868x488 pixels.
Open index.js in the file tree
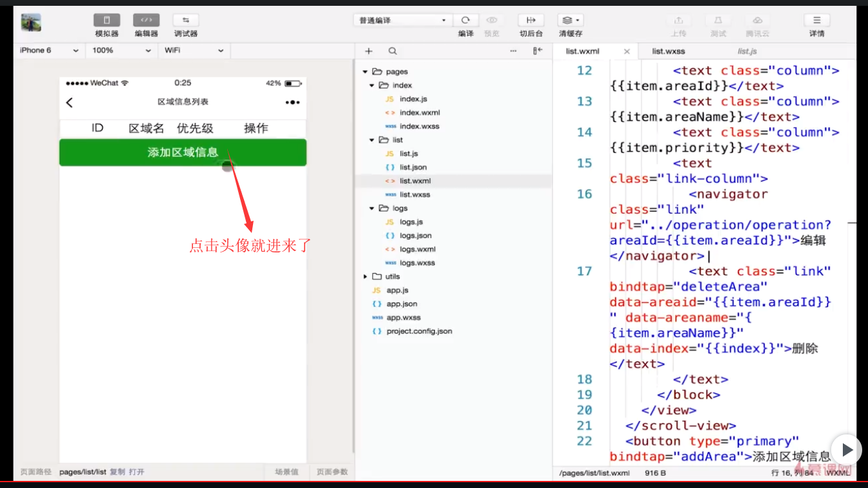point(413,99)
